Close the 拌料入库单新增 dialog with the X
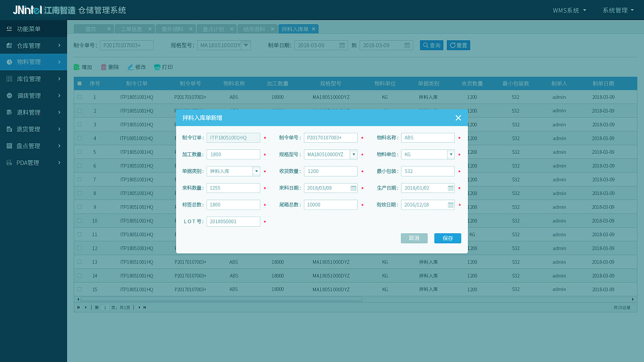 pos(458,118)
